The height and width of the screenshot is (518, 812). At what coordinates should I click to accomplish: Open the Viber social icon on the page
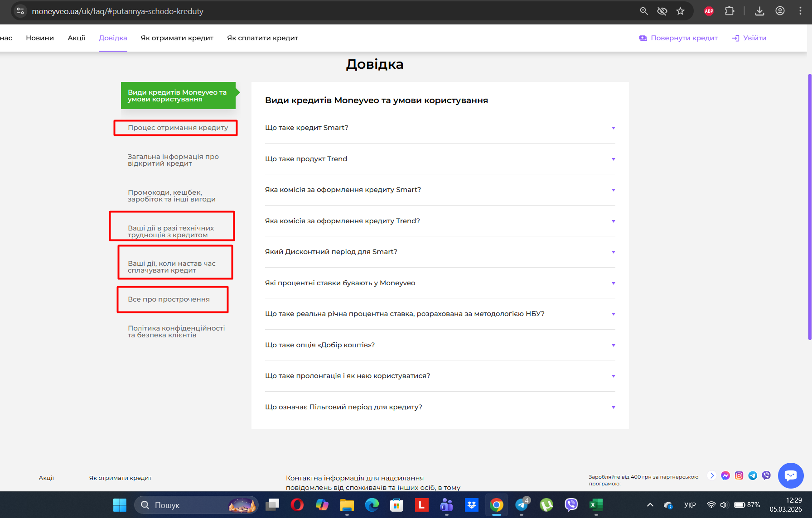pyautogui.click(x=766, y=475)
